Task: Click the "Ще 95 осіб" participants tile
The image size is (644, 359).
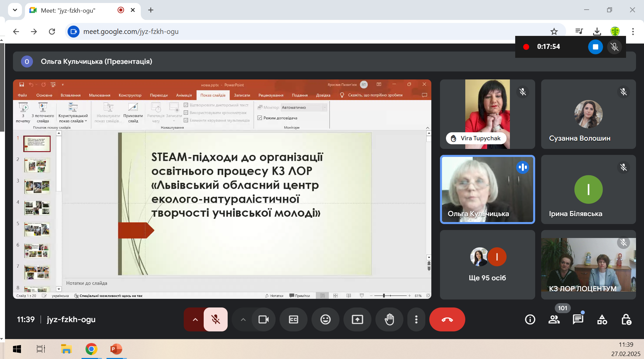Action: tap(487, 265)
